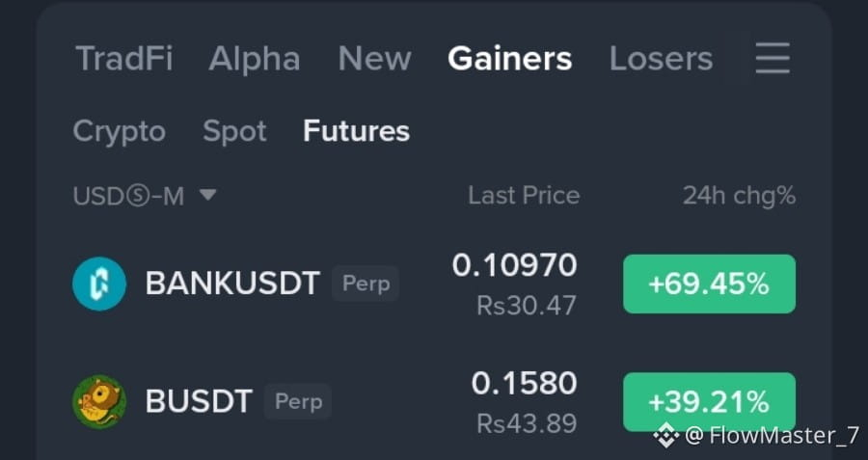The image size is (868, 460).
Task: Open the New listings tab
Action: [375, 59]
